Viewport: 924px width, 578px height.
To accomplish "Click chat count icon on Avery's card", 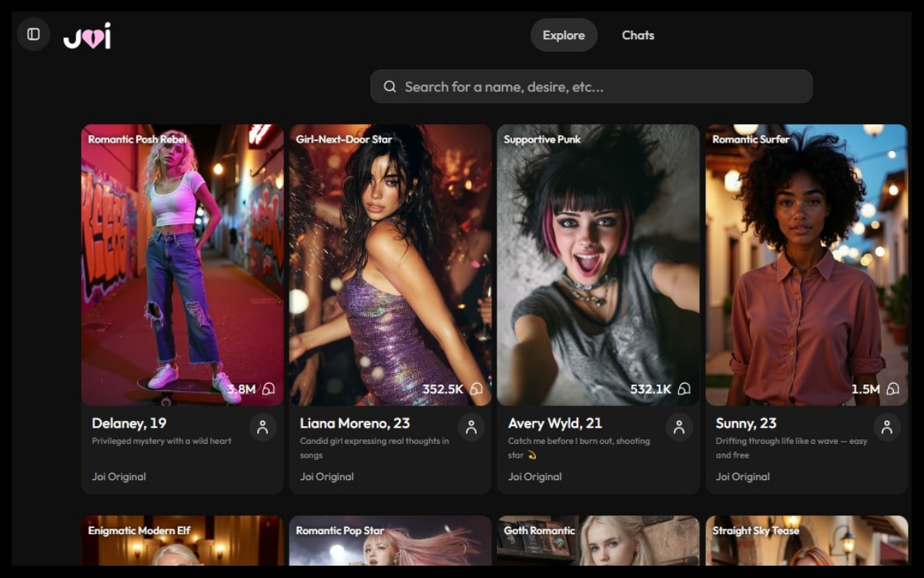I will 684,389.
